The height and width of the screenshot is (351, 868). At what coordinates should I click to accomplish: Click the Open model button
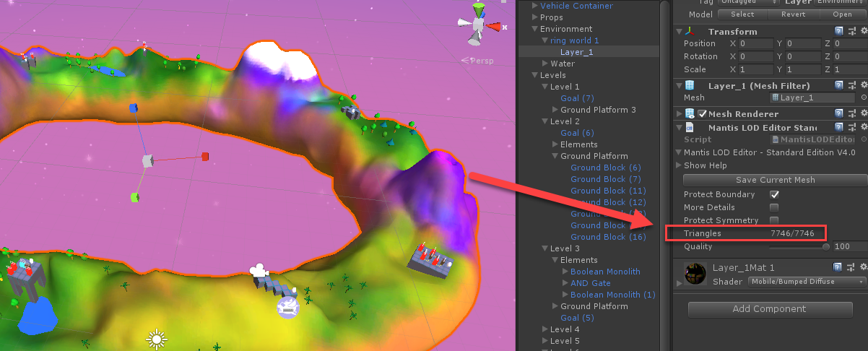tap(842, 14)
